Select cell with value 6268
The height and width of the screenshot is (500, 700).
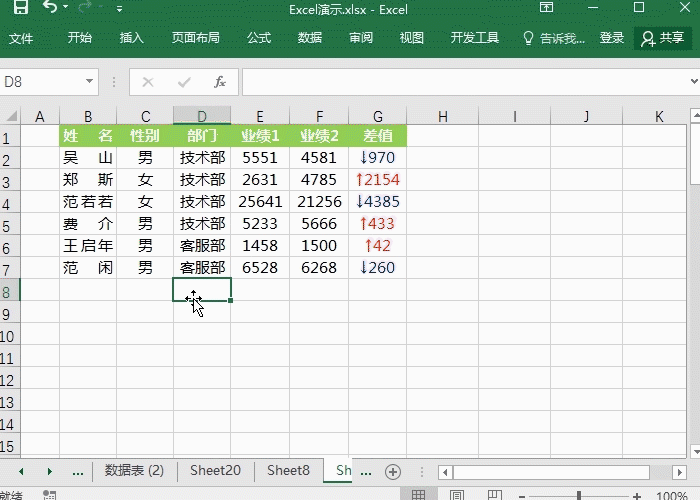tap(319, 268)
